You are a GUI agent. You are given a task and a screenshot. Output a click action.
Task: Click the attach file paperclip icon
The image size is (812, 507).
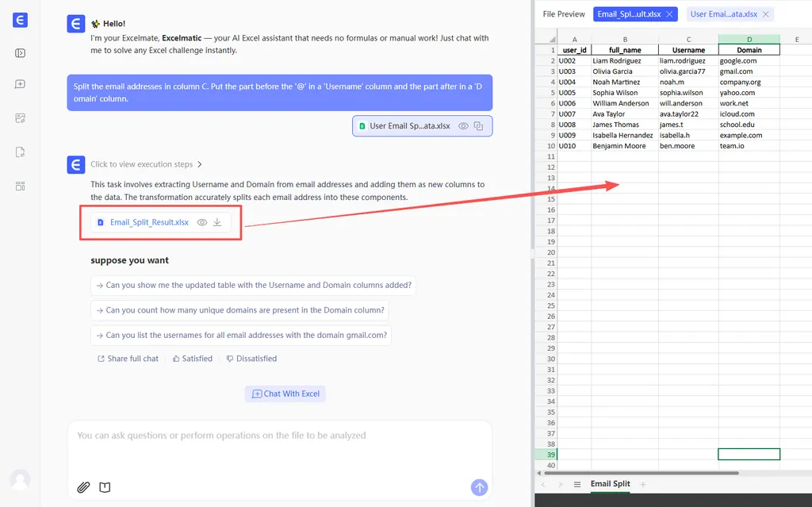click(83, 487)
